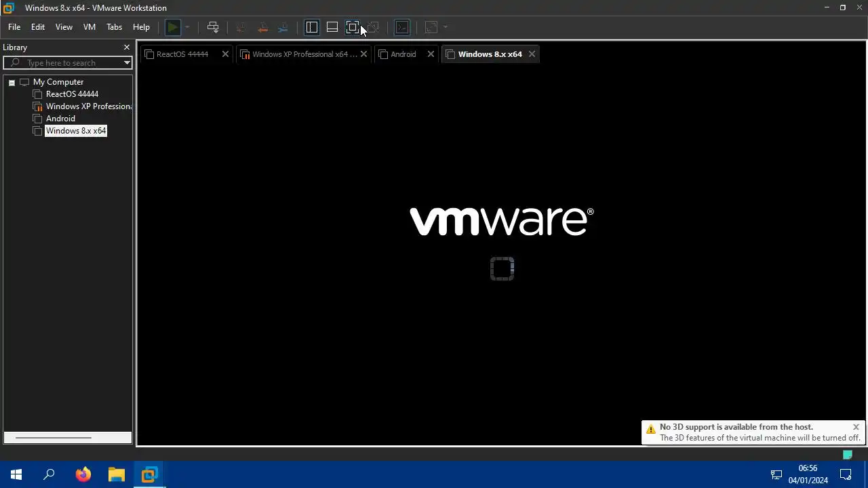Click the Windows 8.x x64 VM icon in Library
Image resolution: width=868 pixels, height=488 pixels.
(38, 131)
